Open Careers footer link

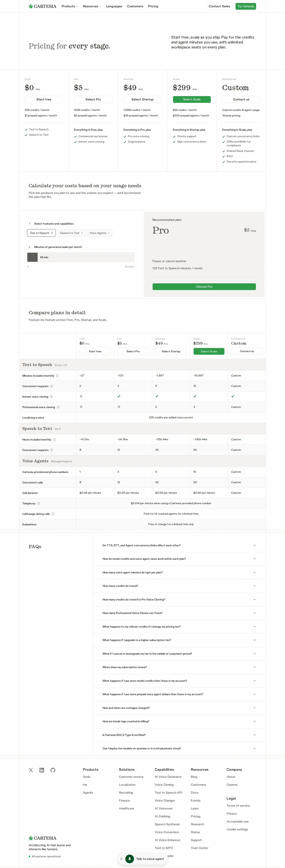[232, 785]
